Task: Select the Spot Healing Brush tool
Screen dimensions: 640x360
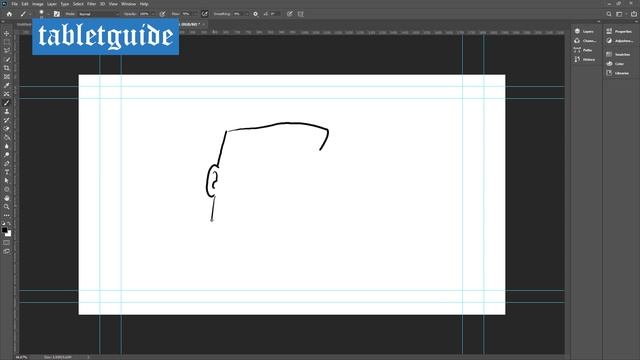Action: 7,94
